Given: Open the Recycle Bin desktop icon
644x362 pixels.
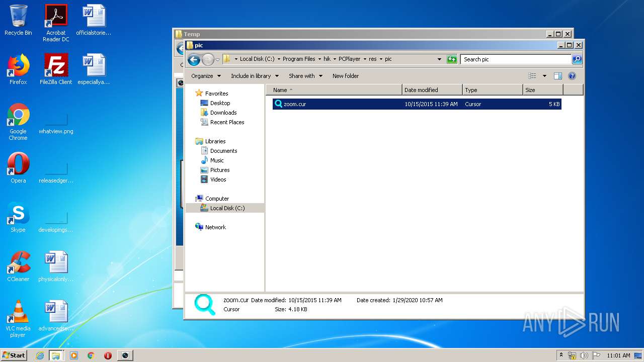Looking at the screenshot, I should coord(18,20).
